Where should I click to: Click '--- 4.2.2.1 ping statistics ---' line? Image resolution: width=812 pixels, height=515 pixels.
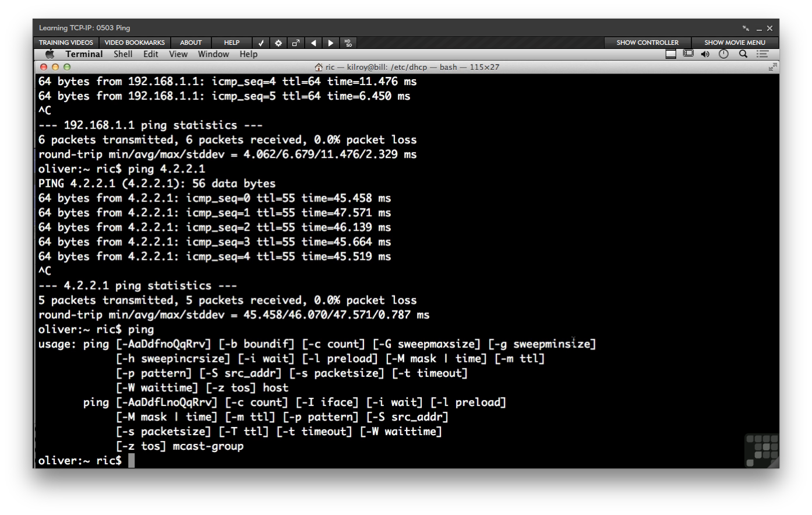(x=137, y=285)
